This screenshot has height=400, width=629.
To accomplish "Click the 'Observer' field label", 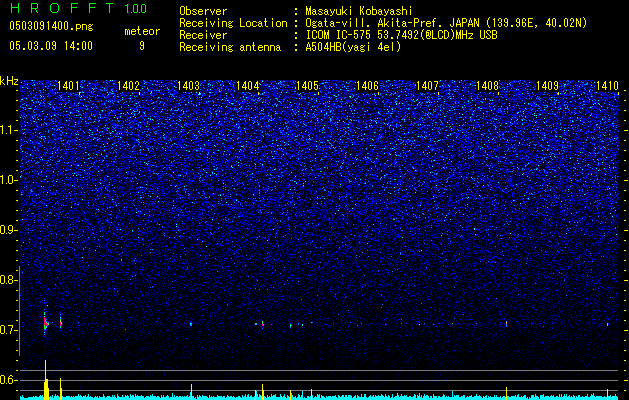I will (x=203, y=12).
